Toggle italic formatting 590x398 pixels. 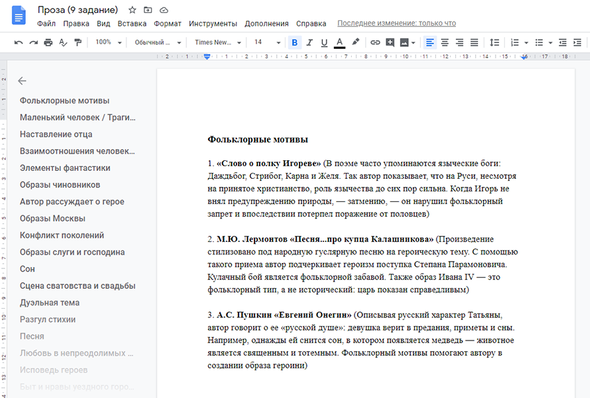pyautogui.click(x=309, y=43)
